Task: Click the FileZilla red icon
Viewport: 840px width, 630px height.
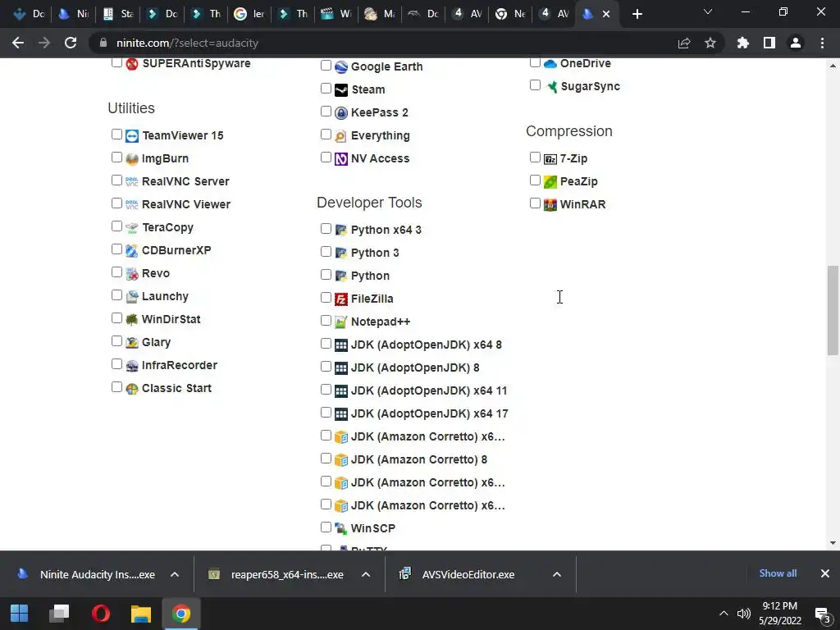Action: (341, 299)
